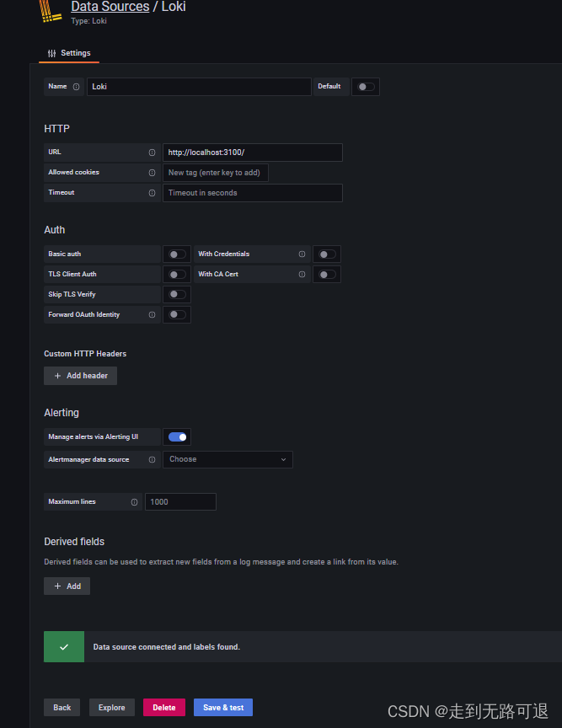Toggle the Default data source switch

coord(366,87)
